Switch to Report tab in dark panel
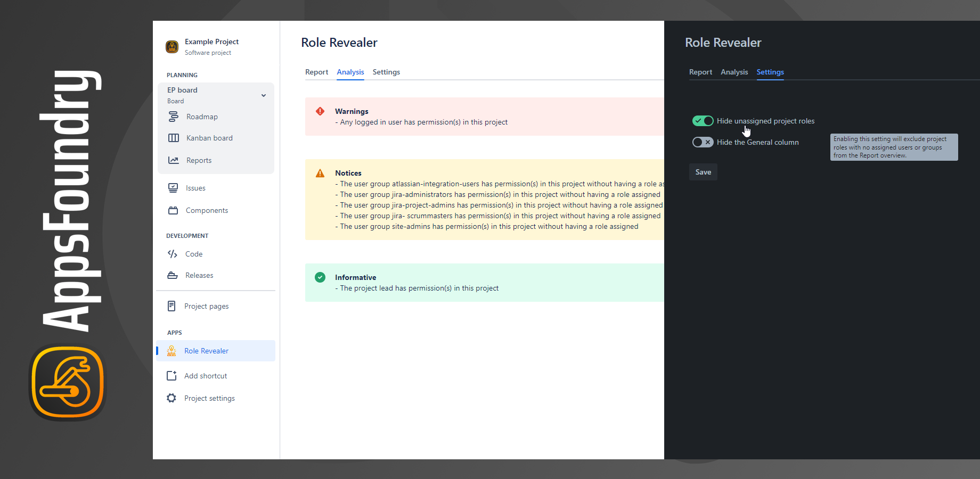 click(x=700, y=72)
